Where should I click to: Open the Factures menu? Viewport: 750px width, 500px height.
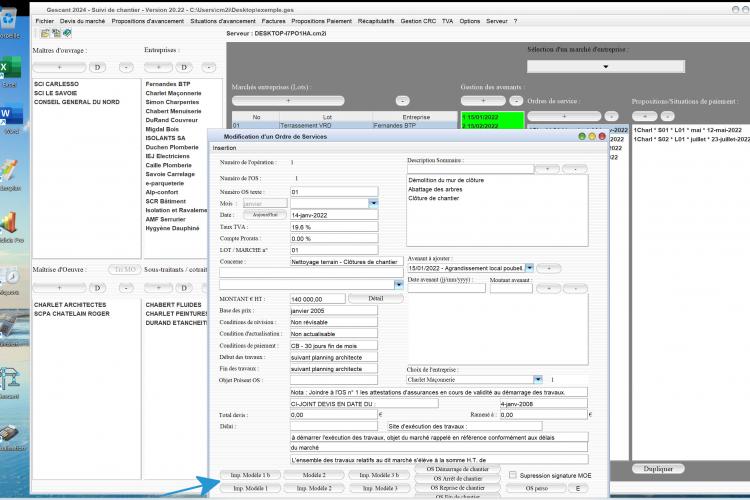(274, 21)
